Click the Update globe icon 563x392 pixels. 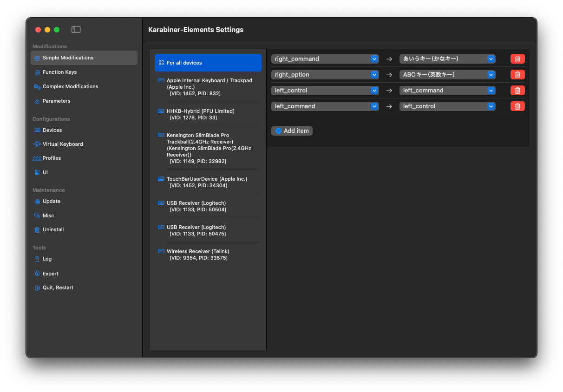pyautogui.click(x=37, y=202)
